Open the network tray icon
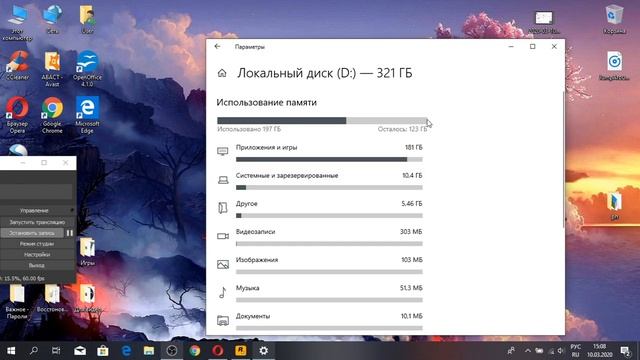640x360 pixels. click(551, 351)
